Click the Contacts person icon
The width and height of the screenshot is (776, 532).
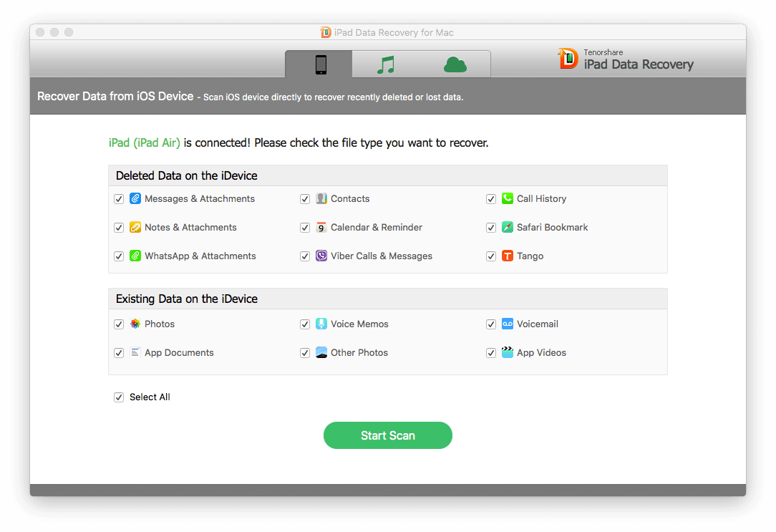(x=321, y=198)
